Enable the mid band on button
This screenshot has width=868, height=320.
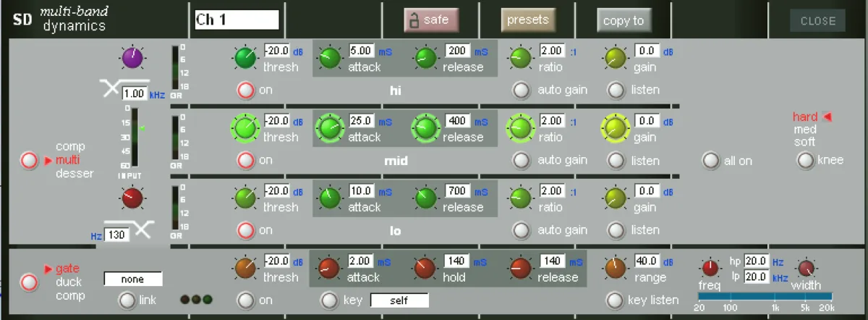point(247,160)
